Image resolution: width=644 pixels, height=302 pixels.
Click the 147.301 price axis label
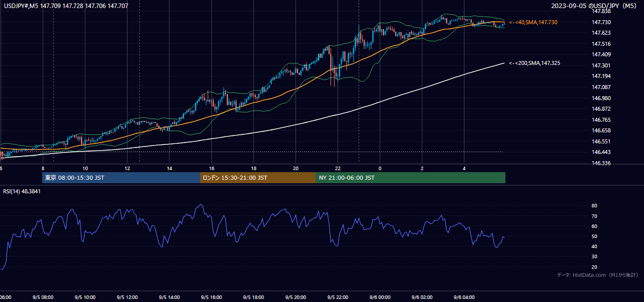(x=601, y=65)
